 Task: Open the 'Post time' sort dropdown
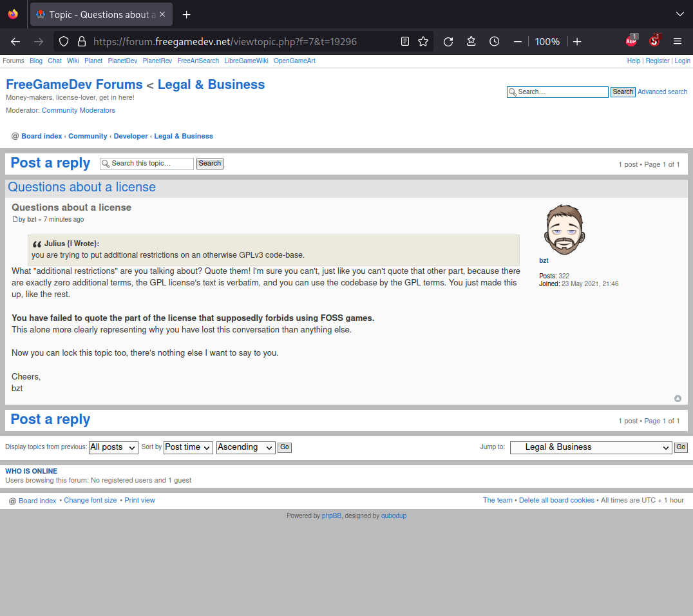point(188,447)
